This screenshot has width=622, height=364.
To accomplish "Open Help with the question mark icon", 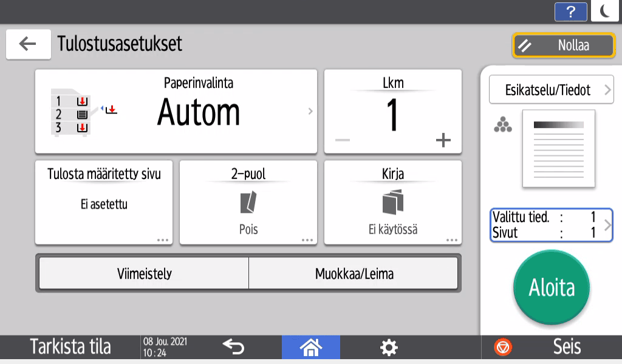I will (571, 12).
